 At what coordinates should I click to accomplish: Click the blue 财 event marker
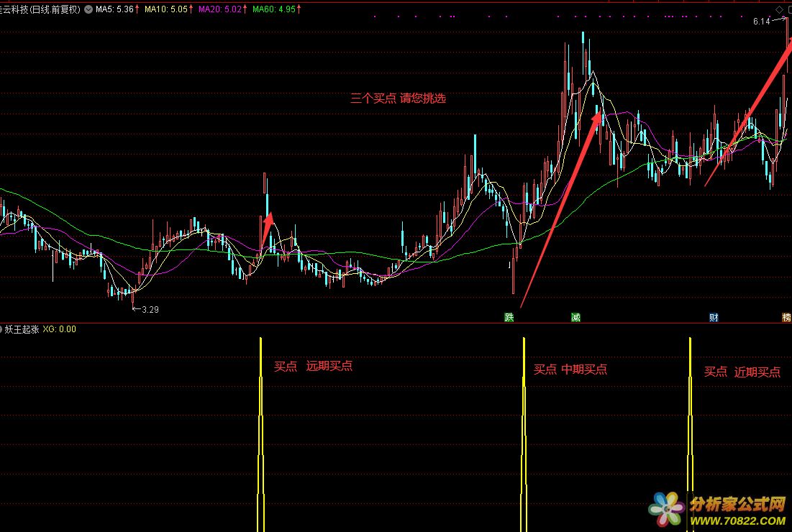click(x=714, y=317)
